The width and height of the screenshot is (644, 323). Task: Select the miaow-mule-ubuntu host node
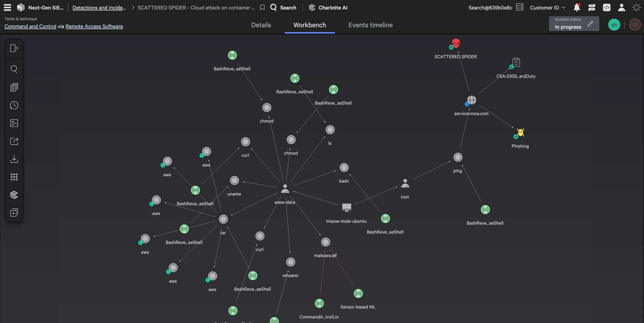point(346,207)
